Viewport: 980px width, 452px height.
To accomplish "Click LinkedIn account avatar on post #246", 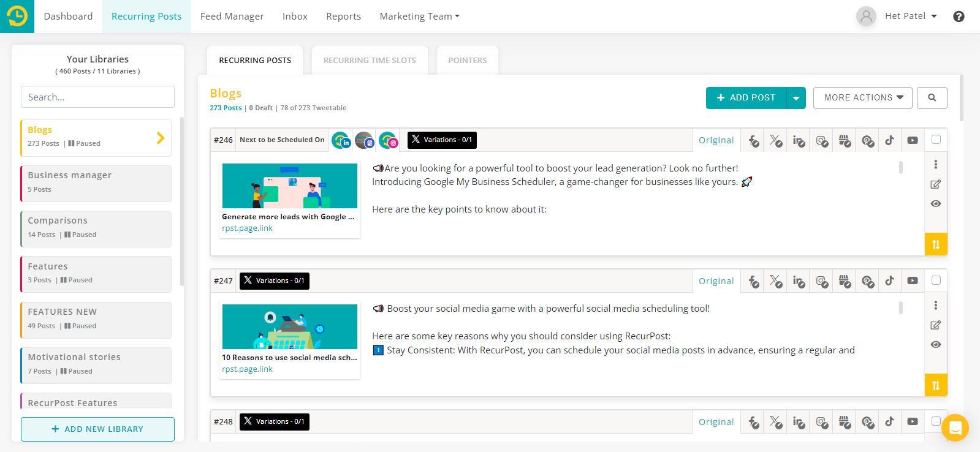I will (341, 140).
